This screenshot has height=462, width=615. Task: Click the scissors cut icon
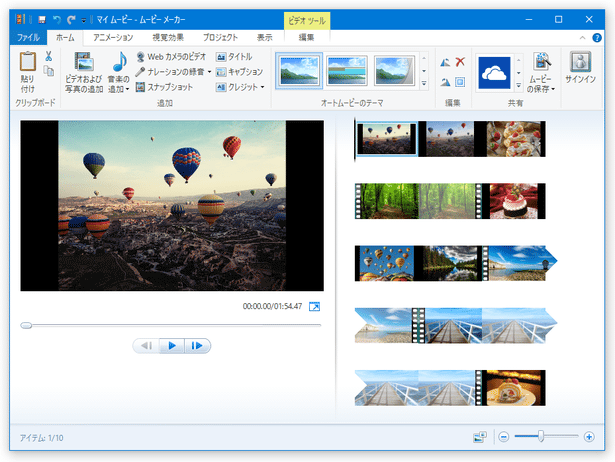48,56
